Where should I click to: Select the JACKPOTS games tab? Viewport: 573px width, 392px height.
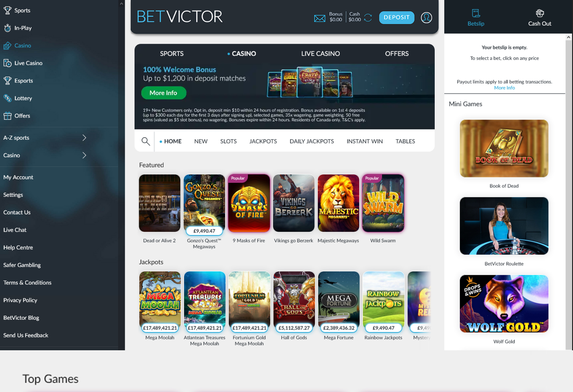tap(263, 141)
